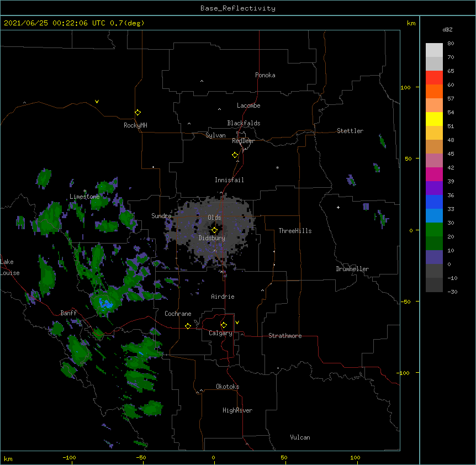This screenshot has width=476, height=465.
Task: Click the Base_Reflectivity title
Action: (238, 8)
